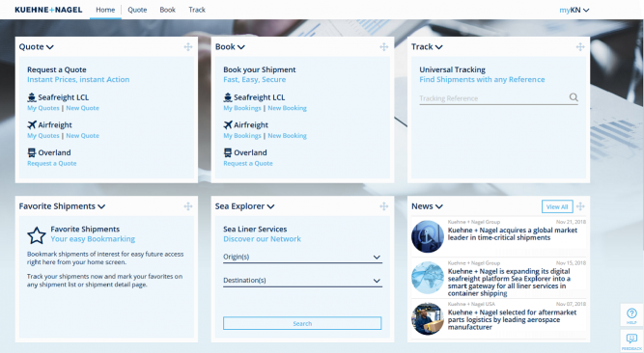
Task: Click the View All button in News
Action: [x=557, y=206]
